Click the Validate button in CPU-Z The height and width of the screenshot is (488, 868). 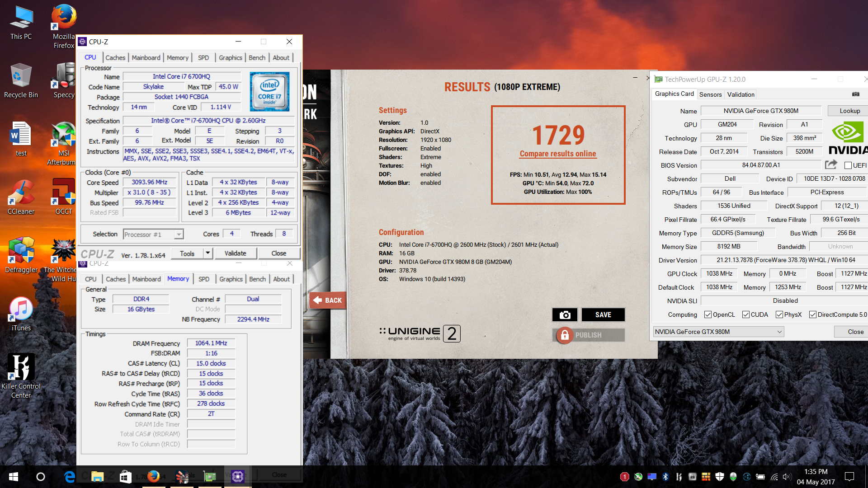tap(236, 253)
